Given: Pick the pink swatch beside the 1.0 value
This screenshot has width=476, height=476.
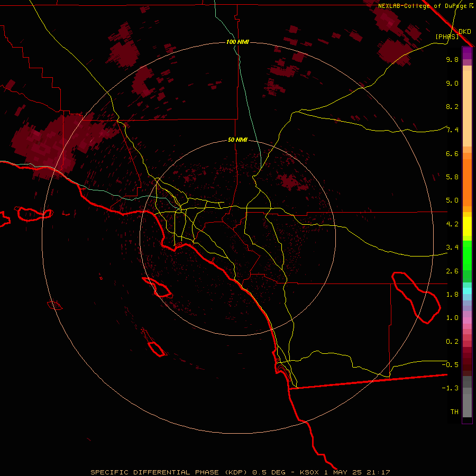Looking at the screenshot, I should point(467,320).
